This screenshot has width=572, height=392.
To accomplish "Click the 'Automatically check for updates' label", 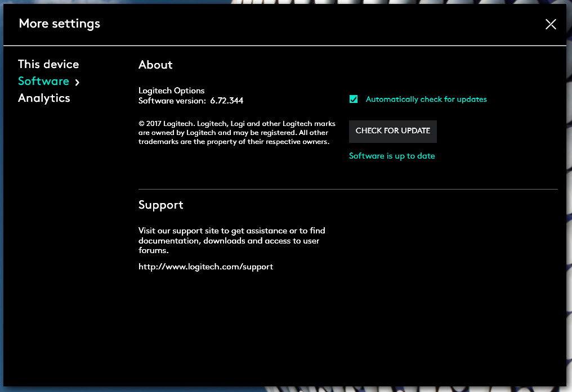I will pyautogui.click(x=426, y=99).
